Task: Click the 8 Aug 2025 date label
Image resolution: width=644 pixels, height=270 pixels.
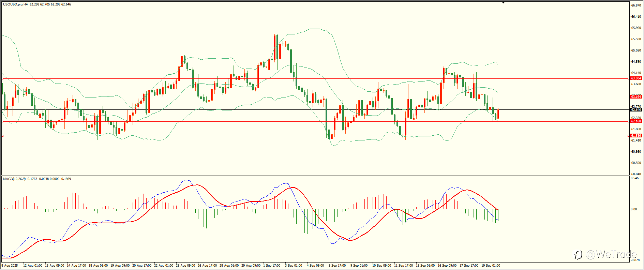Action: tap(10, 265)
